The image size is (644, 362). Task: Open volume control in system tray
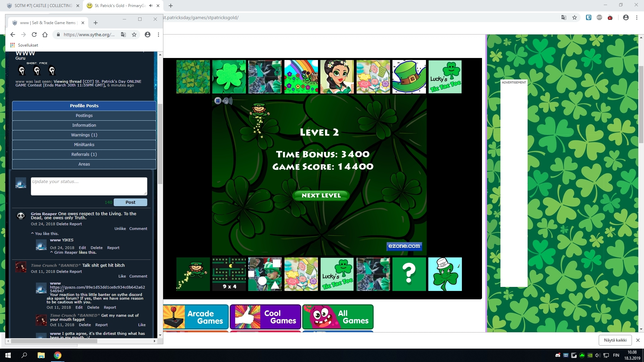click(x=598, y=355)
